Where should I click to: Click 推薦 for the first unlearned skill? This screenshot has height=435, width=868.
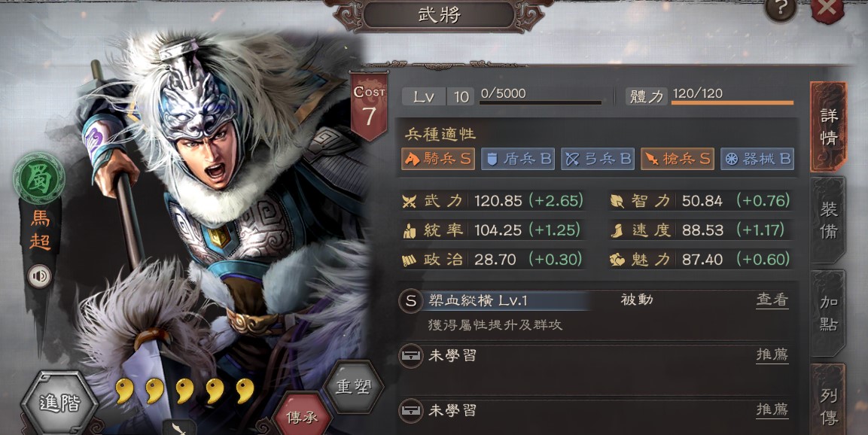pos(772,354)
